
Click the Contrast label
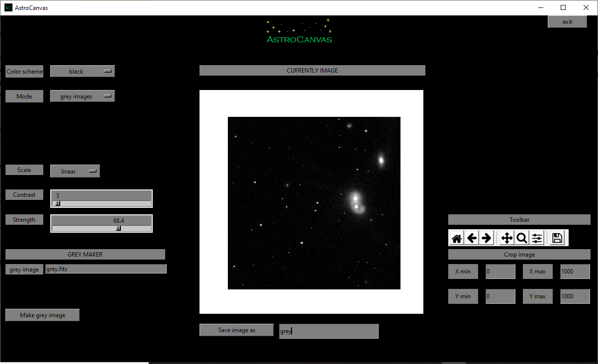pos(24,194)
